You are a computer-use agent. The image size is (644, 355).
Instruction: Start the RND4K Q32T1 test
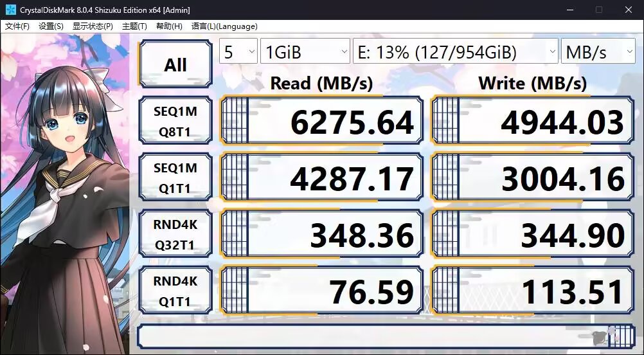pos(175,234)
